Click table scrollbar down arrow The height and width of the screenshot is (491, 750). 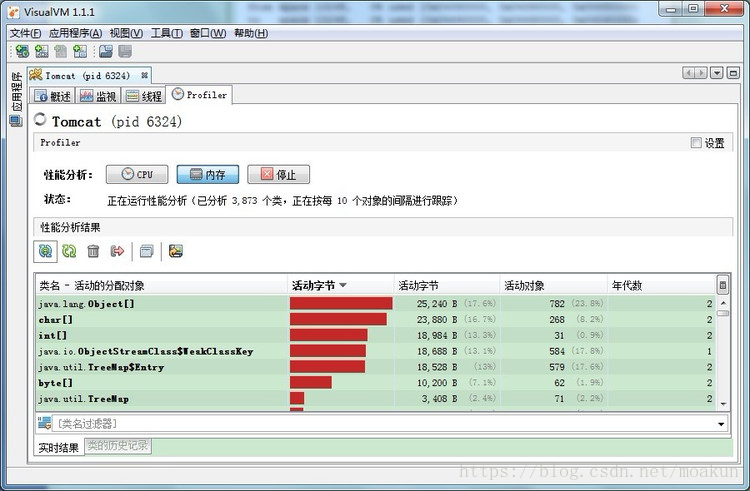point(723,404)
